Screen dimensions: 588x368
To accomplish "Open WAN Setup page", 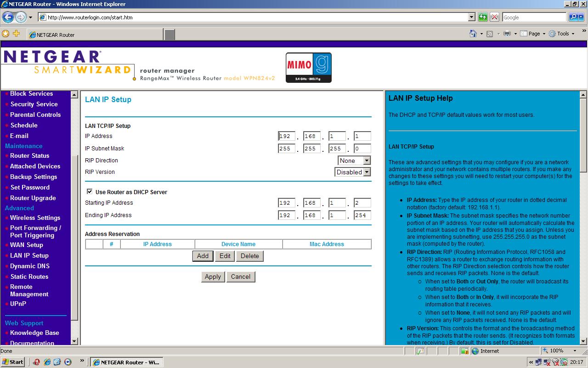I will [x=27, y=245].
